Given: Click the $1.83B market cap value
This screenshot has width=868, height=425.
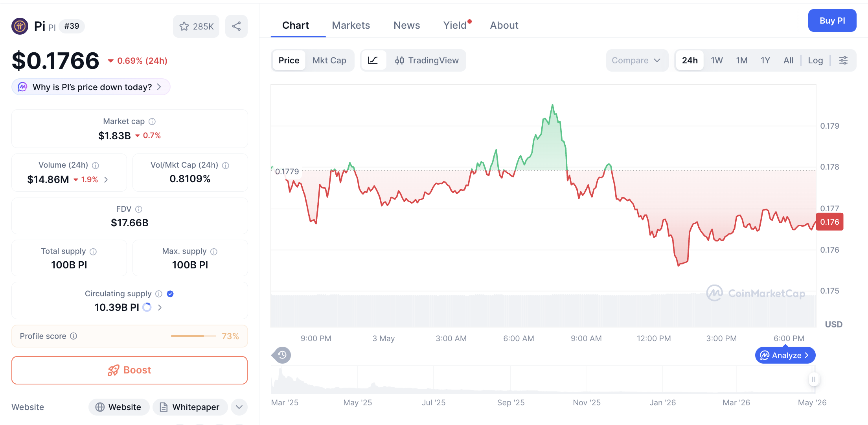Looking at the screenshot, I should point(115,136).
